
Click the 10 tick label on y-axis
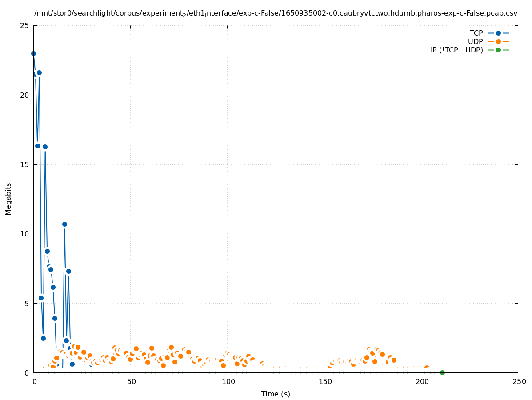(x=25, y=234)
